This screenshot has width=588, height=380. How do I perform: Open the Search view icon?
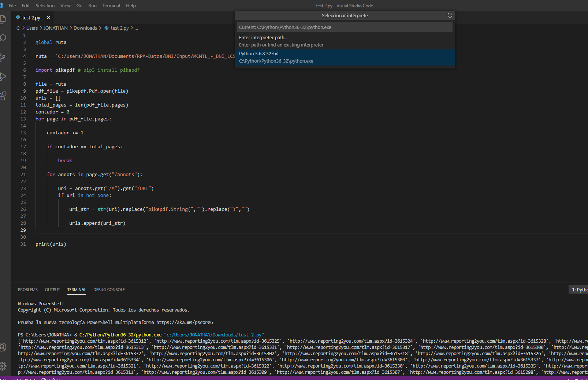tap(3, 38)
